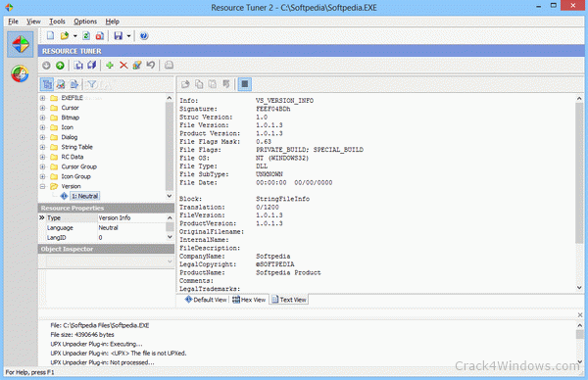
Task: Click the Object Inspector panel header
Action: (106, 249)
